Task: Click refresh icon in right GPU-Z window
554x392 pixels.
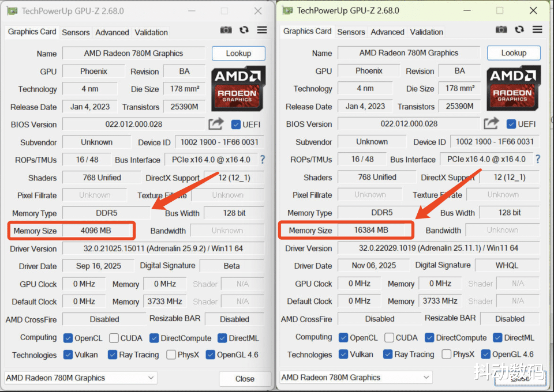Action: coord(519,29)
